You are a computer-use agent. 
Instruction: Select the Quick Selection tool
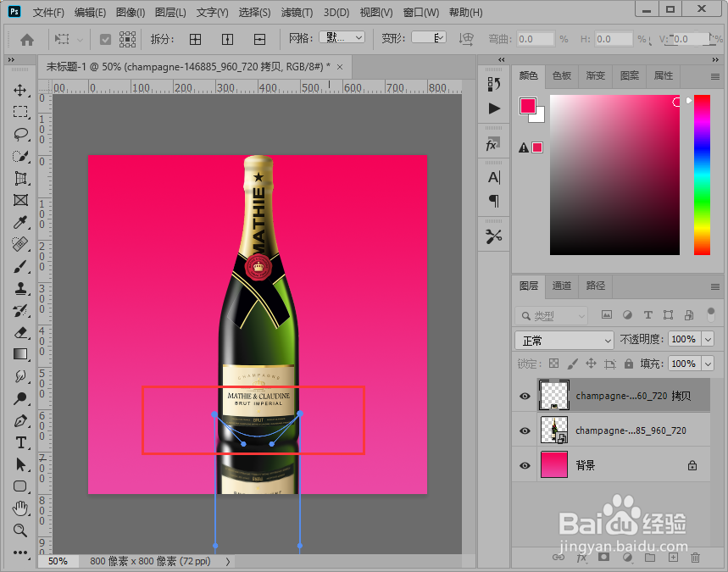click(20, 157)
